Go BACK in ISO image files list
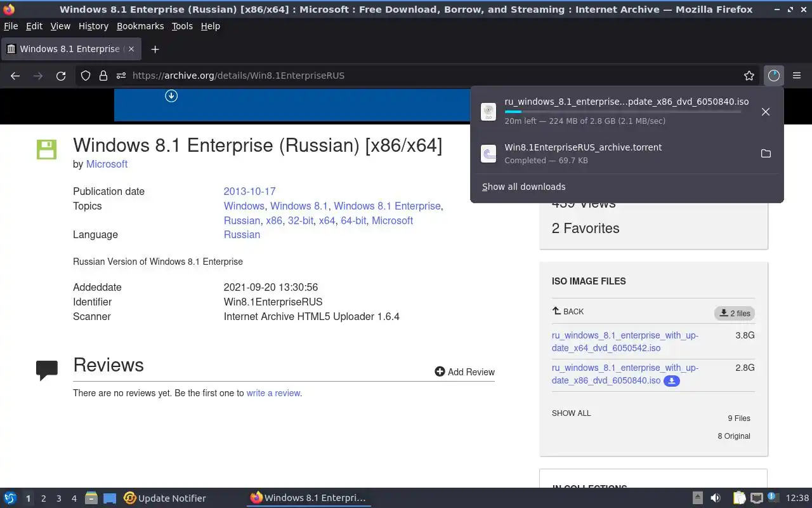 pos(568,311)
